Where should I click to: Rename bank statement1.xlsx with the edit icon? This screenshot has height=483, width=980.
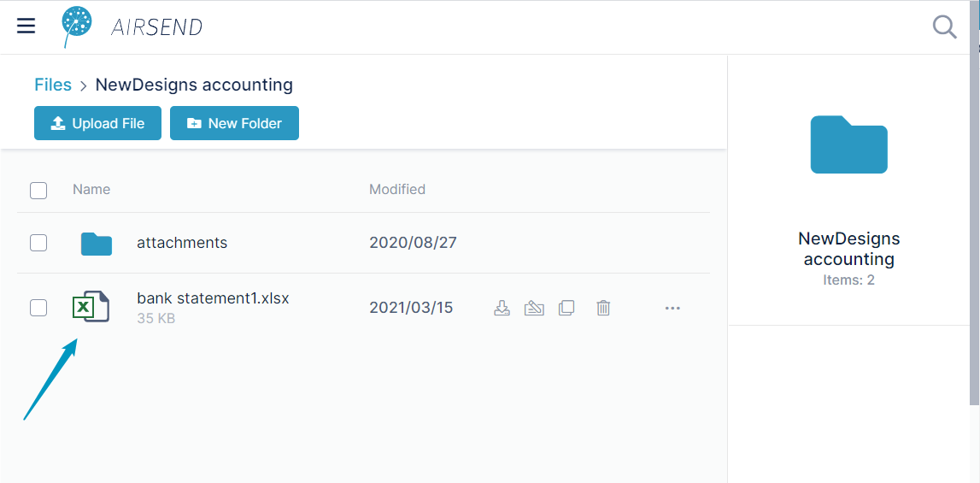(x=534, y=308)
